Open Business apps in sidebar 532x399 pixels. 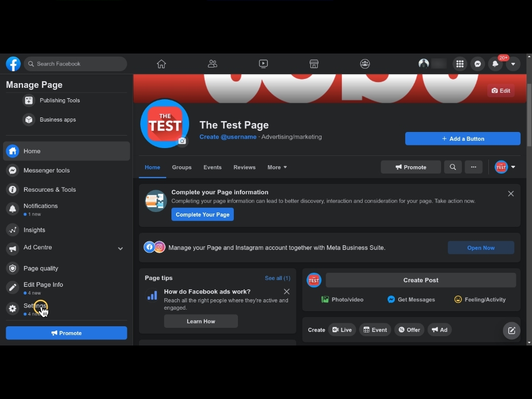[x=58, y=120]
